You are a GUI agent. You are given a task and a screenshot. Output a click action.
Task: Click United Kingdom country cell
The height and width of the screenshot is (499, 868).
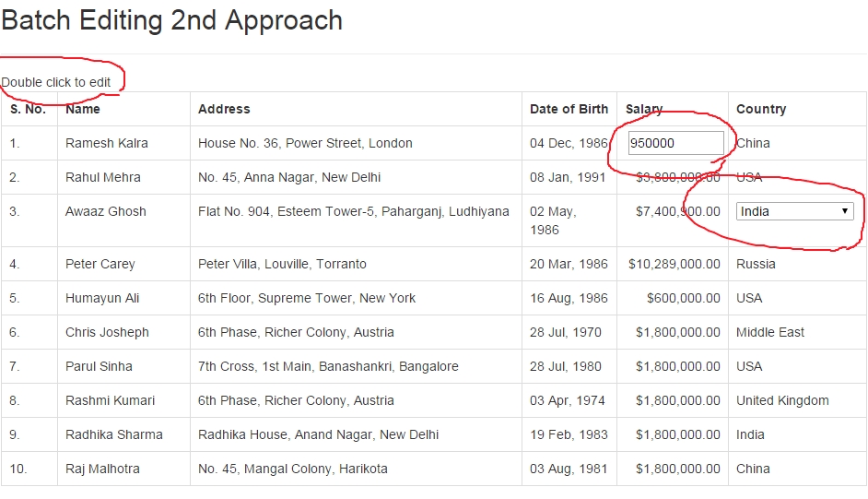pos(797,400)
